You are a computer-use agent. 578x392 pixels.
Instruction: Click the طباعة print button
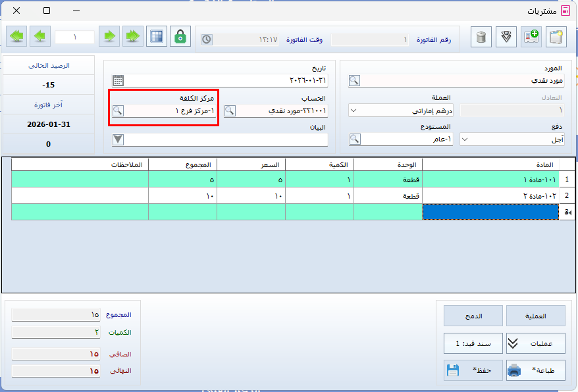pos(535,370)
